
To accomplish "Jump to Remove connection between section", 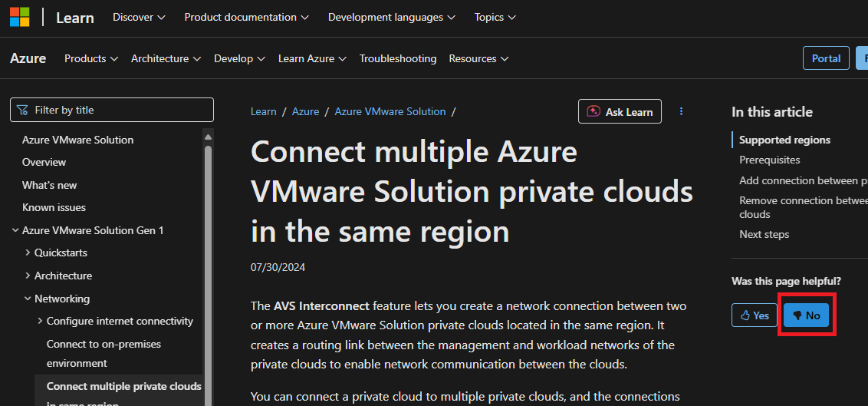I will coord(804,207).
